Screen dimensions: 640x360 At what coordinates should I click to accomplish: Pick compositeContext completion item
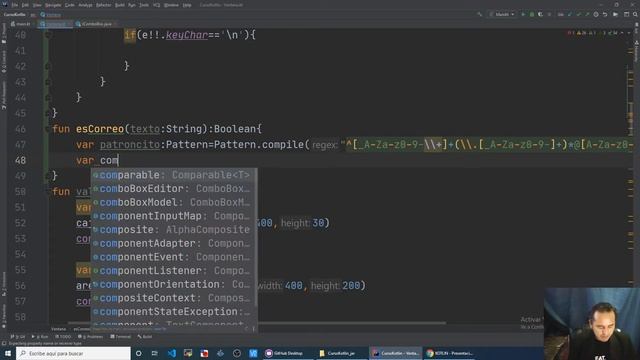[173, 298]
